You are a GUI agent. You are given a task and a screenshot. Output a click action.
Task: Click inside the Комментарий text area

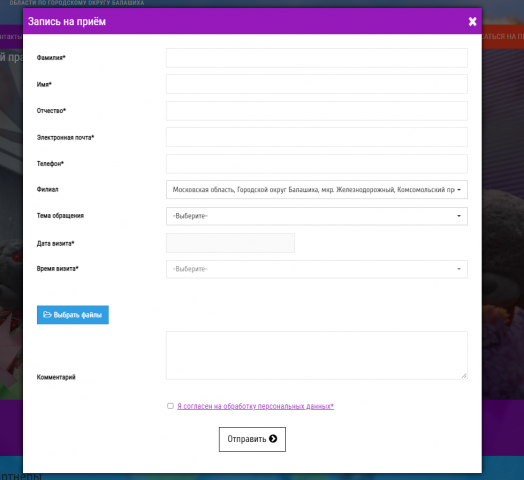click(x=317, y=355)
